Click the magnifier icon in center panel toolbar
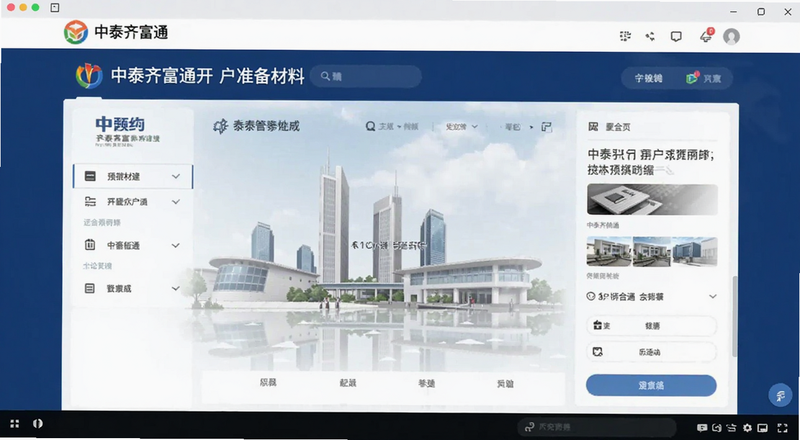The width and height of the screenshot is (800, 440). click(370, 126)
